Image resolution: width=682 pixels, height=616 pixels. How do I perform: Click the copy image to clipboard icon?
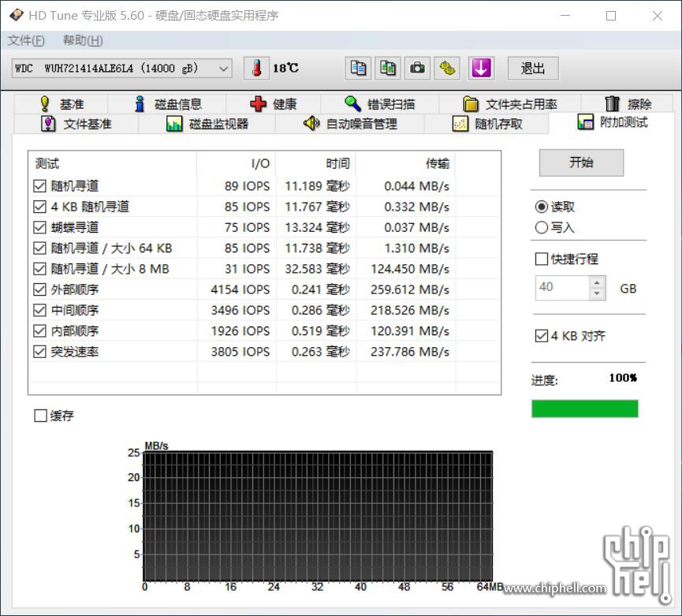coord(388,68)
